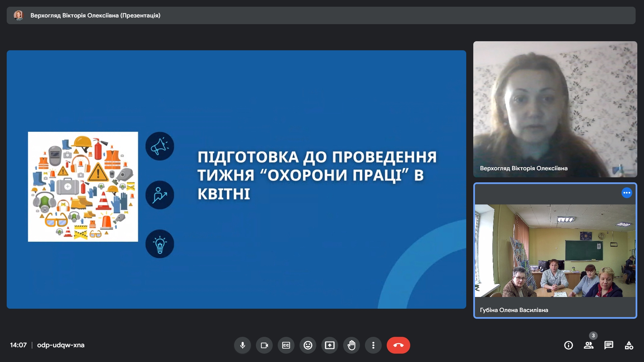Screen dimensions: 644x362
Task: Click the meeting code odp-udqw-xna
Action: pyautogui.click(x=61, y=345)
